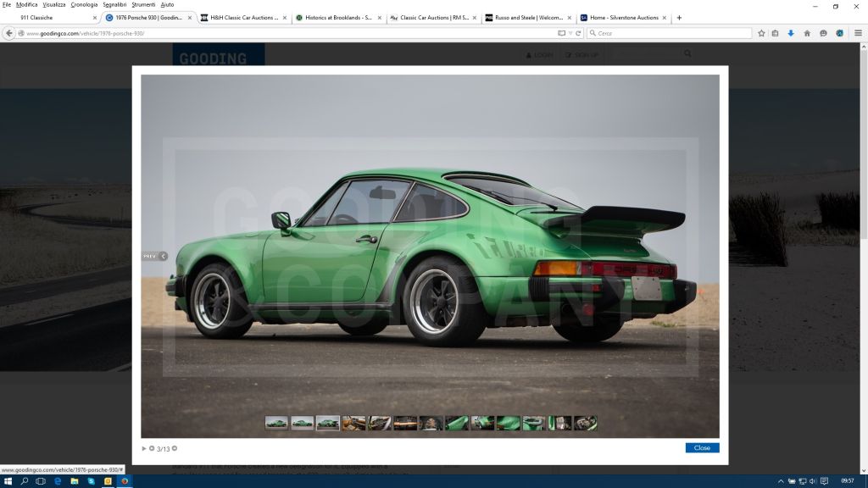The width and height of the screenshot is (868, 488).
Task: Open the fifth gallery thumbnail
Action: click(x=380, y=424)
